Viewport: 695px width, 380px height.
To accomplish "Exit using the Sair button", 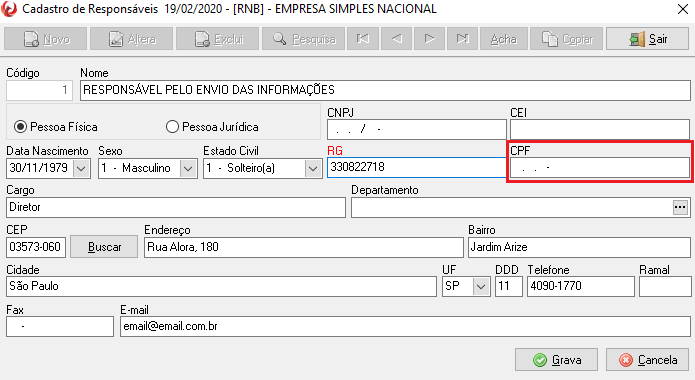I will click(648, 39).
